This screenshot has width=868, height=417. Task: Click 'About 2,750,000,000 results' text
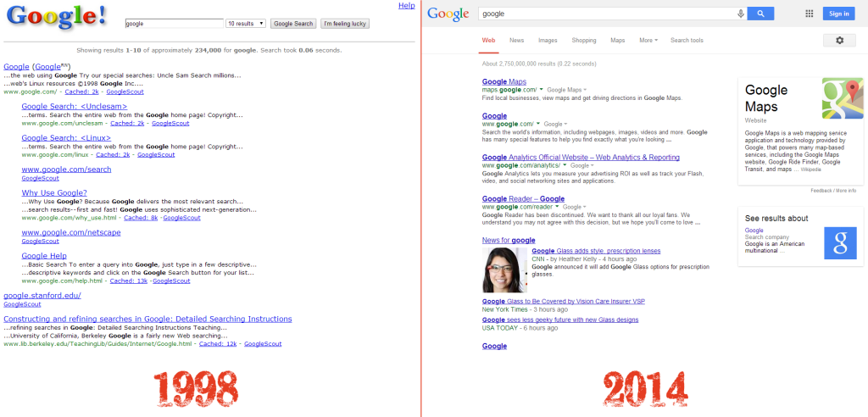click(x=539, y=64)
